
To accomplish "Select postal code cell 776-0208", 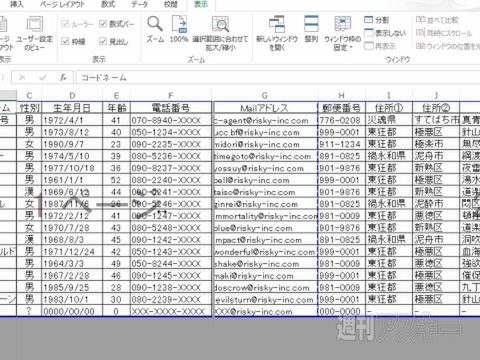I will pyautogui.click(x=341, y=120).
